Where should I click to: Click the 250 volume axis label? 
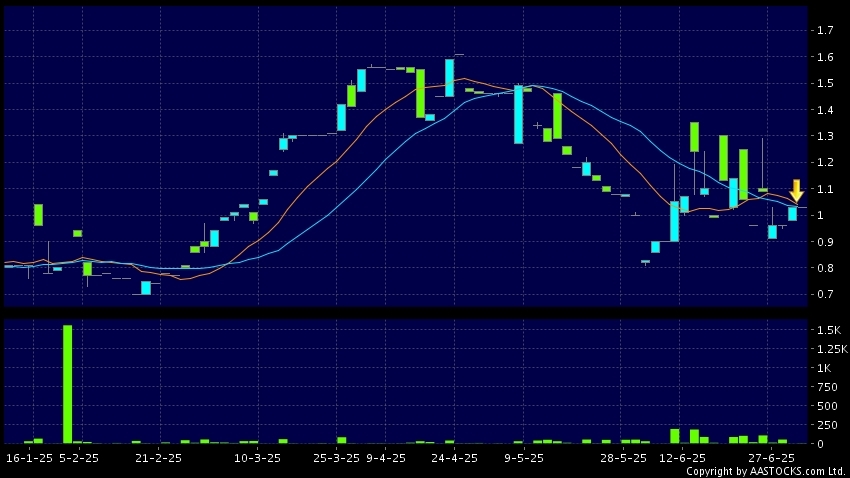coord(827,425)
